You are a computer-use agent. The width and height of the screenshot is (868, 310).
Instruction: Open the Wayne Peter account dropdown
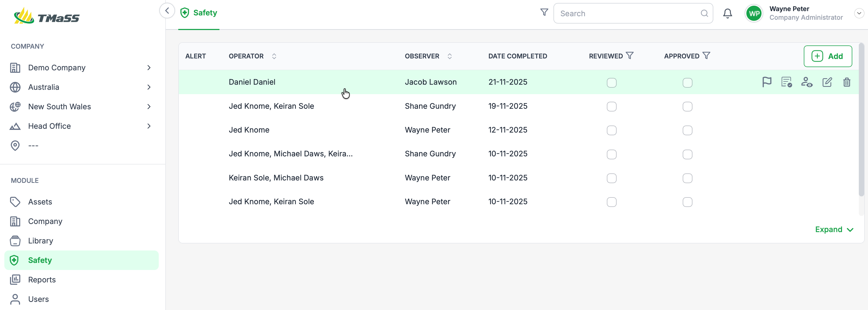pos(859,14)
